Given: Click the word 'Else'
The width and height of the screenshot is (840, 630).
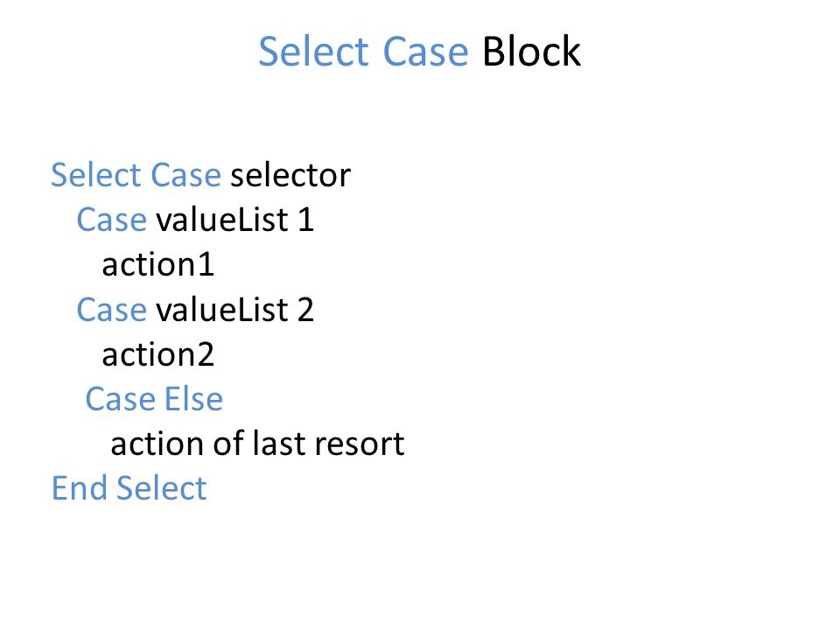Looking at the screenshot, I should pos(193,399).
